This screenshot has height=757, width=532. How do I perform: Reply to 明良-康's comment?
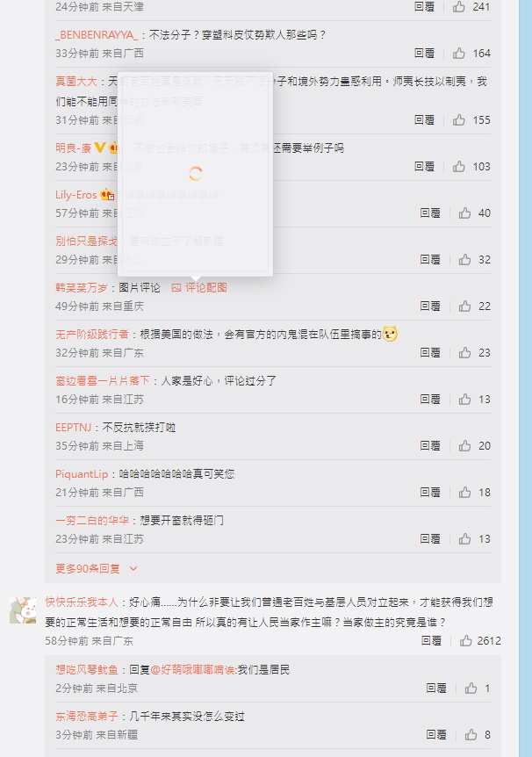(x=424, y=167)
